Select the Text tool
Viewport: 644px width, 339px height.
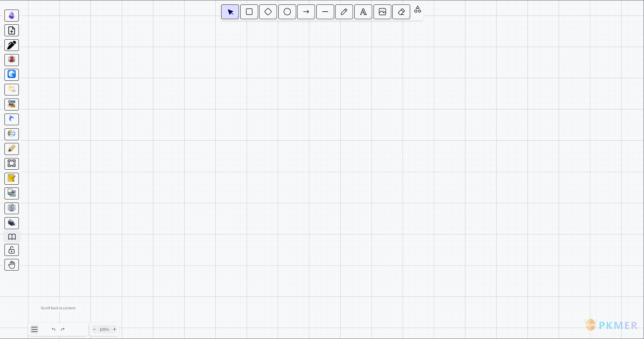tap(363, 12)
